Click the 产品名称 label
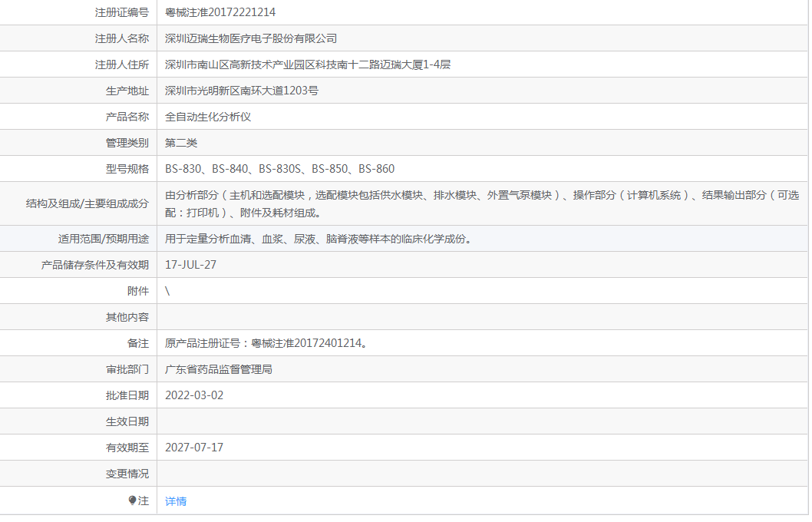The width and height of the screenshot is (812, 522). (127, 117)
